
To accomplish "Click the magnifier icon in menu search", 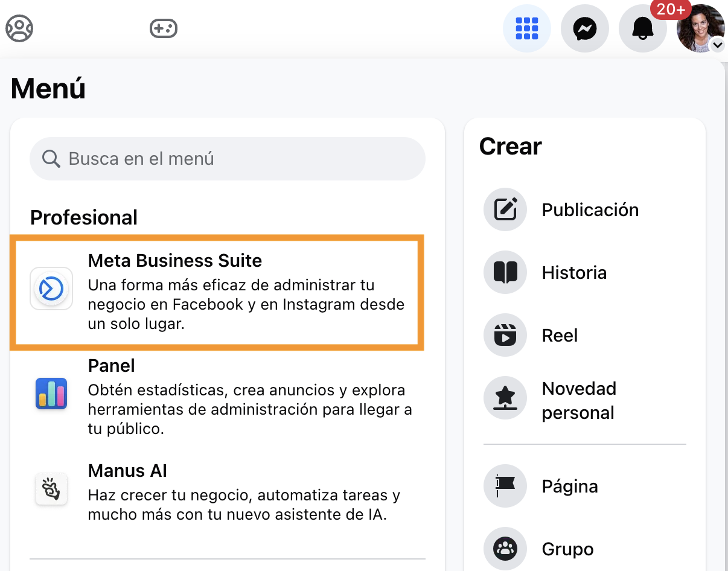I will [x=51, y=159].
